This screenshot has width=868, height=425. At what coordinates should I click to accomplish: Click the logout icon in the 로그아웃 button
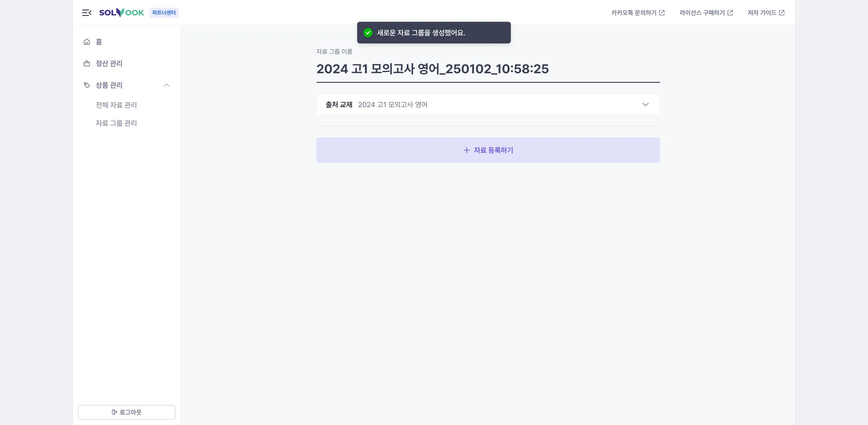click(114, 412)
